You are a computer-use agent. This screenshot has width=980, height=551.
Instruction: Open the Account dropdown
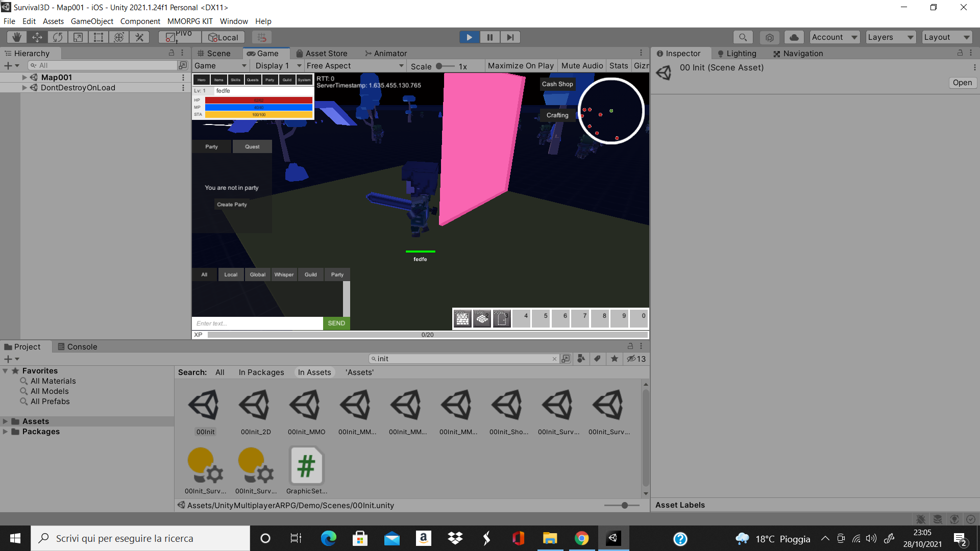(x=835, y=37)
